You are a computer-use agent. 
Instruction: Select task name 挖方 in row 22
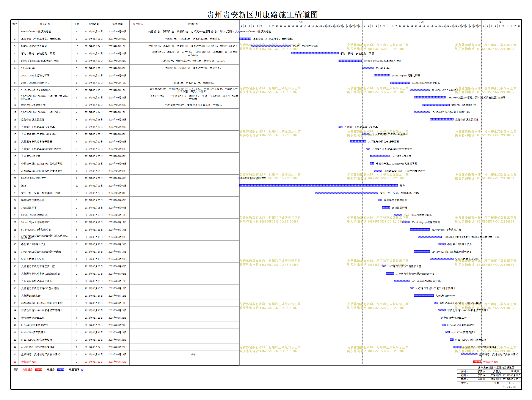point(24,186)
